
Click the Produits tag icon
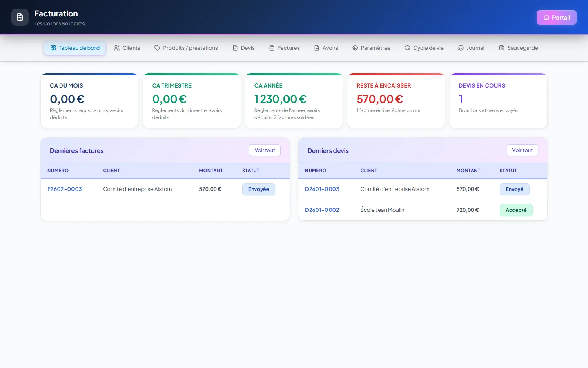157,48
